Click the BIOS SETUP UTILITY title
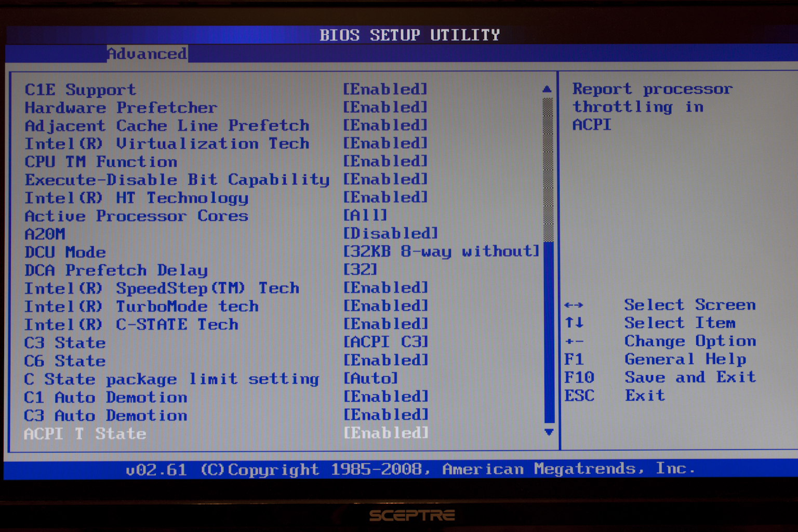This screenshot has width=798, height=532. (x=409, y=35)
